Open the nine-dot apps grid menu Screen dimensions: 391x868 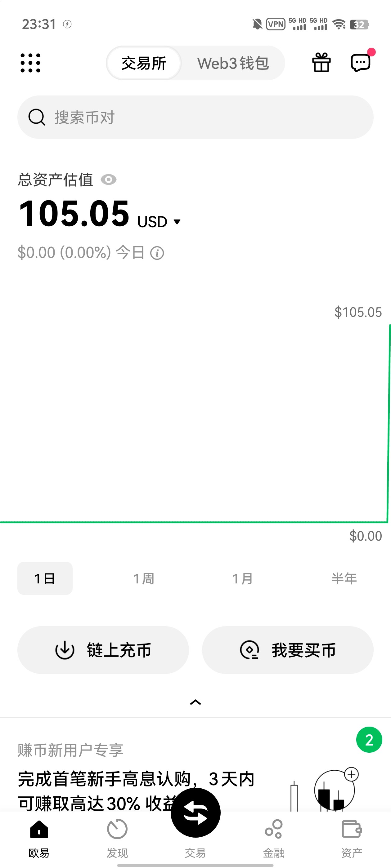pos(30,63)
